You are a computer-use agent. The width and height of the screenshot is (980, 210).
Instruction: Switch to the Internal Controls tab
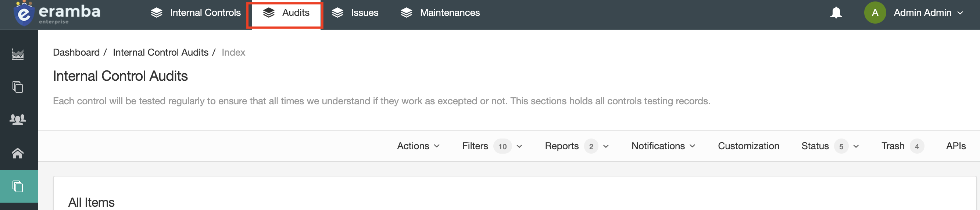point(196,13)
